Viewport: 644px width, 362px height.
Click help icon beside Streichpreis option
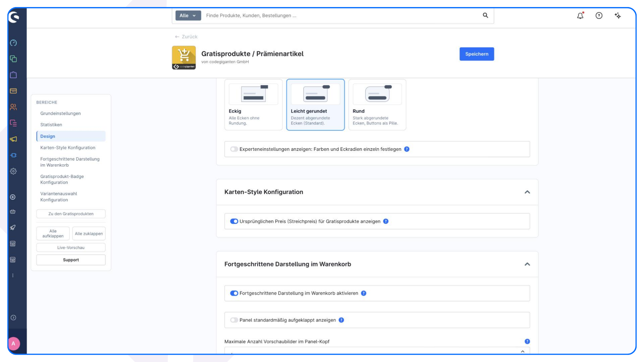(386, 221)
